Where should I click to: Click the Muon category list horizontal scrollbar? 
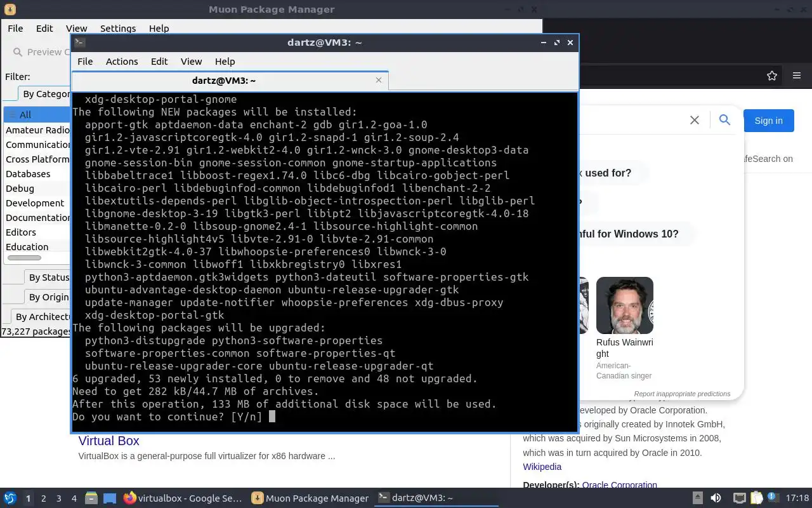pyautogui.click(x=24, y=258)
